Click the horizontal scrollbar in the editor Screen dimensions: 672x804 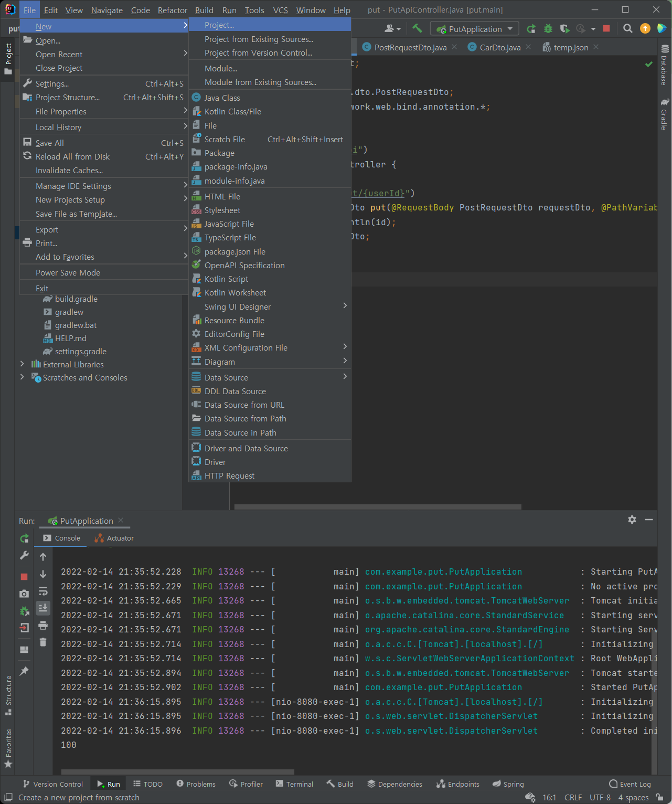coord(378,507)
